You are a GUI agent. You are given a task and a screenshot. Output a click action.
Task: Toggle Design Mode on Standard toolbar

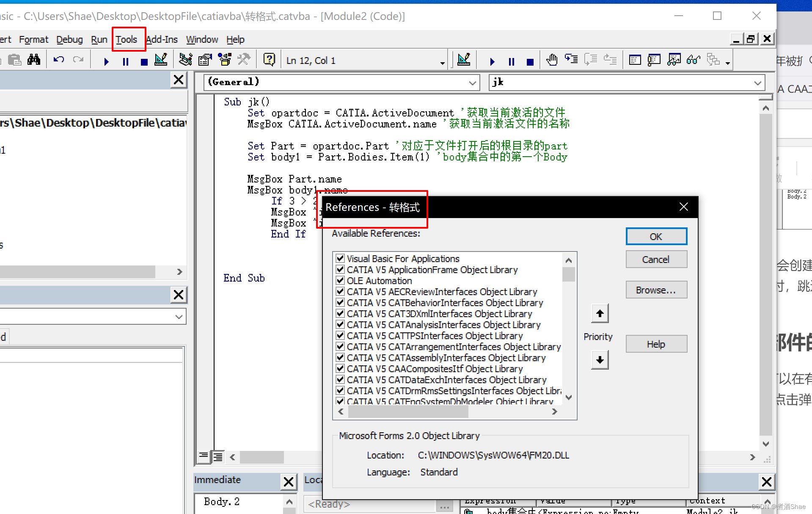pyautogui.click(x=161, y=60)
